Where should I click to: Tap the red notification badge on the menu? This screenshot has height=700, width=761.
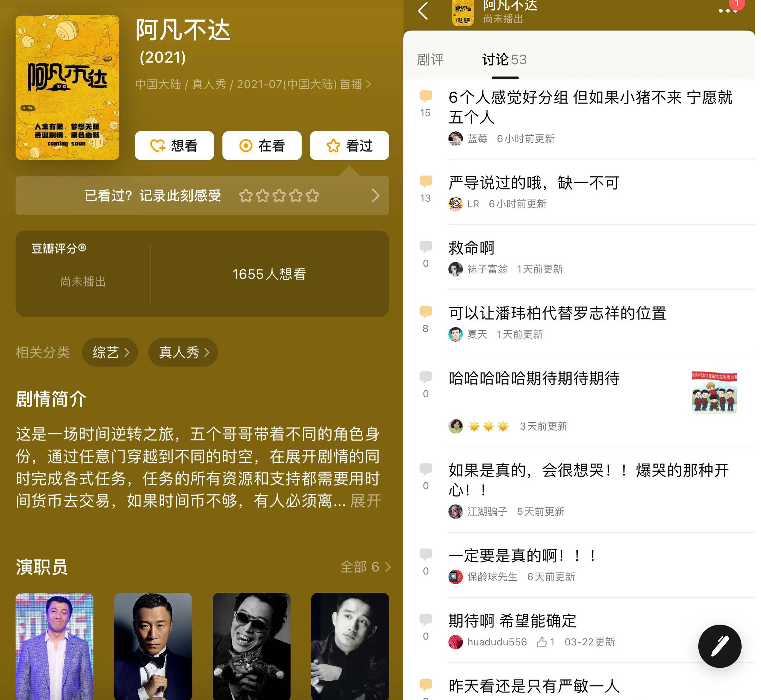[737, 3]
